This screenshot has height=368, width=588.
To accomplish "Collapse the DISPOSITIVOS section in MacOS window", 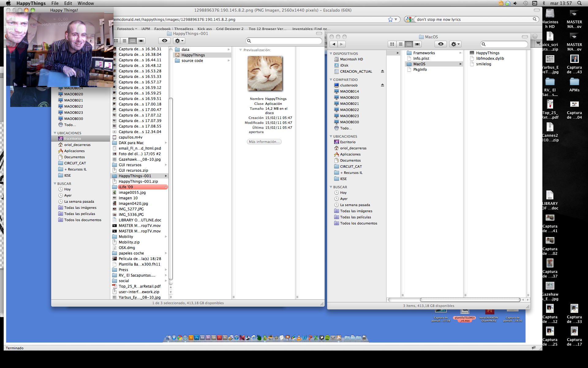I will coord(331,54).
